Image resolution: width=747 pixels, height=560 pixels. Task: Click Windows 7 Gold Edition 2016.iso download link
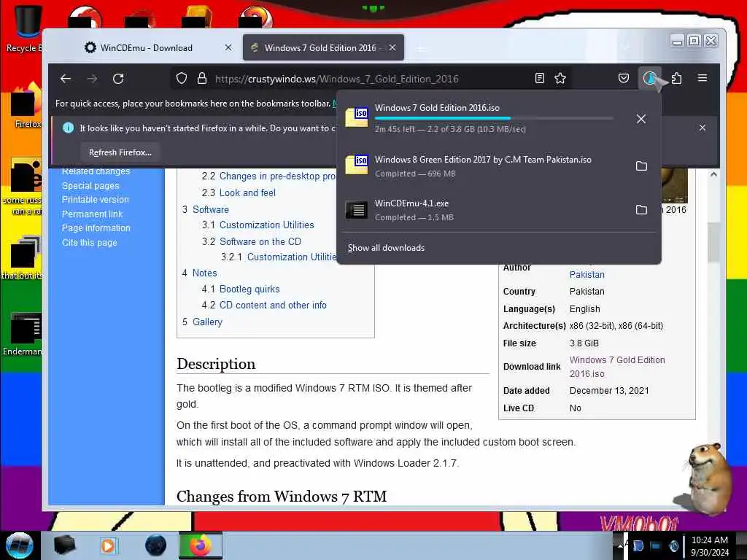617,367
